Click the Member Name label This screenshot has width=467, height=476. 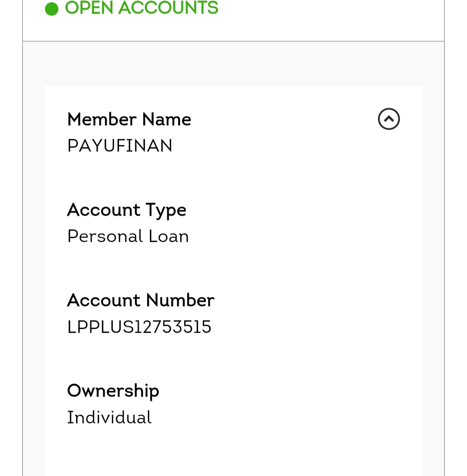click(129, 119)
